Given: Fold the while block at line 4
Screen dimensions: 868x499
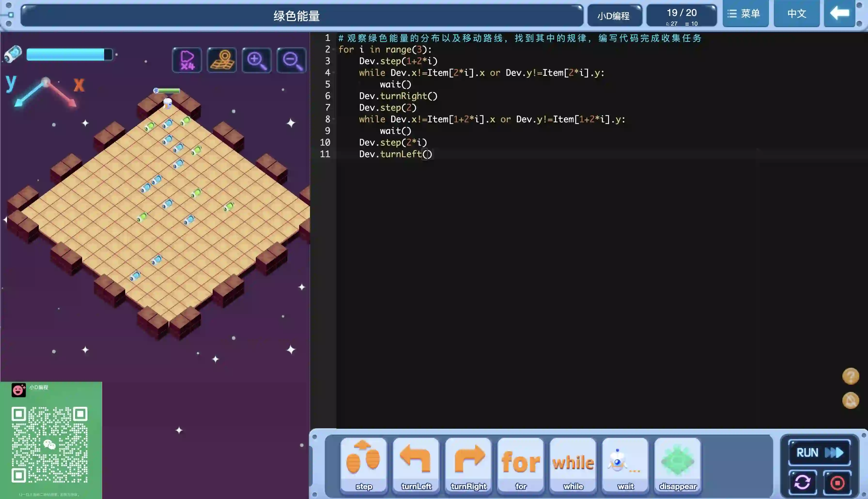Looking at the screenshot, I should coord(333,73).
